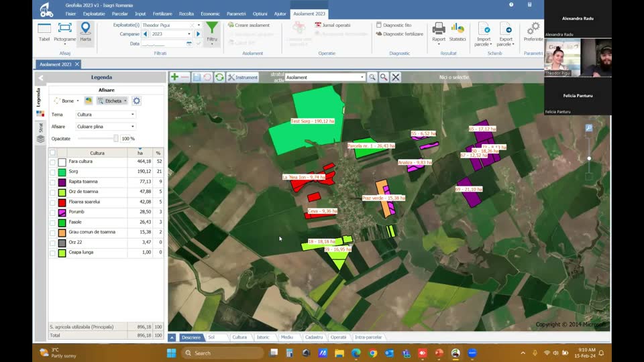This screenshot has height=362, width=644.
Task: Switch to the Harta map view
Action: 85,32
